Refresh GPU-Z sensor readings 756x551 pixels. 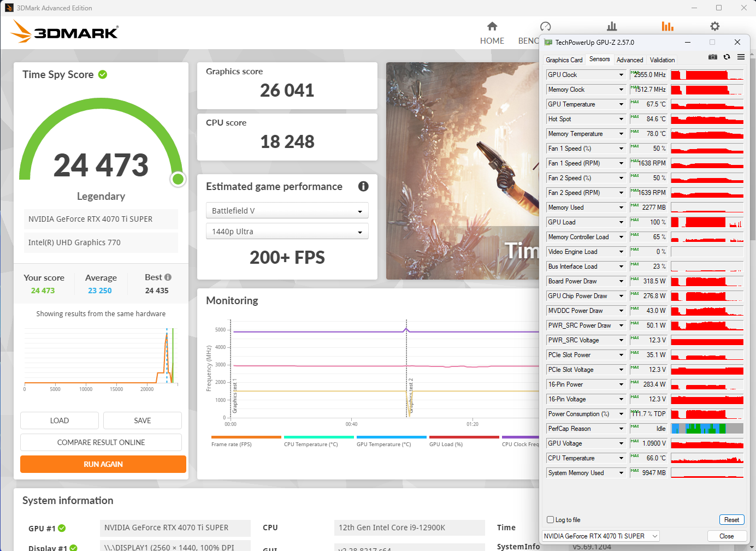pyautogui.click(x=727, y=57)
